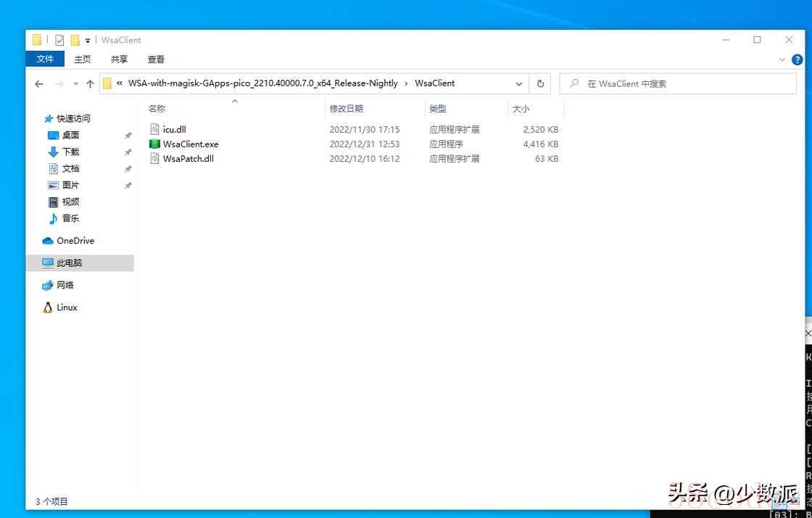Select the icu.dll file icon

click(x=154, y=129)
